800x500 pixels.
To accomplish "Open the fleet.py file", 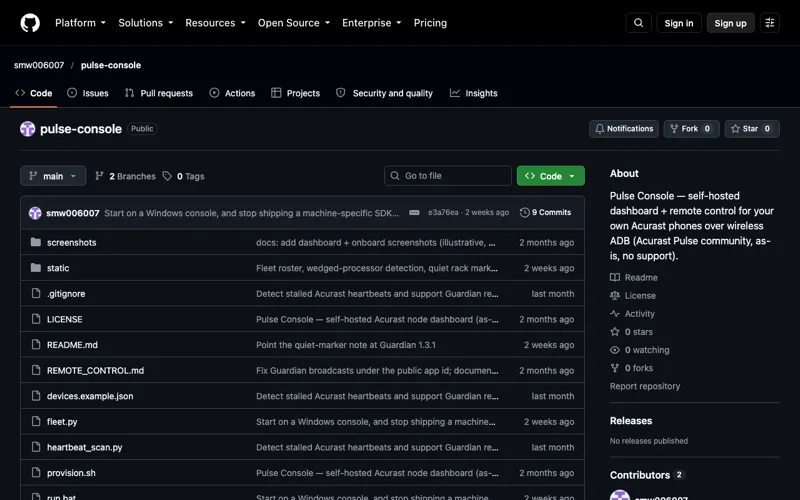I will pyautogui.click(x=62, y=422).
